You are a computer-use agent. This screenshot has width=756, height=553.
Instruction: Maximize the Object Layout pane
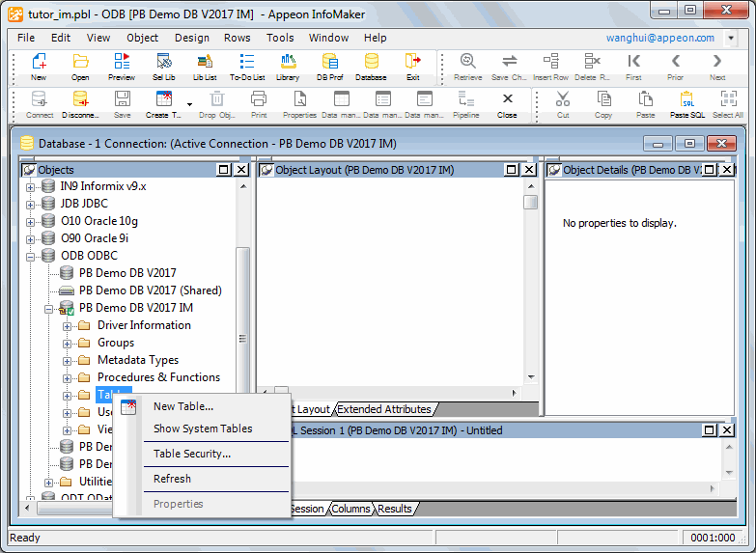pos(512,170)
